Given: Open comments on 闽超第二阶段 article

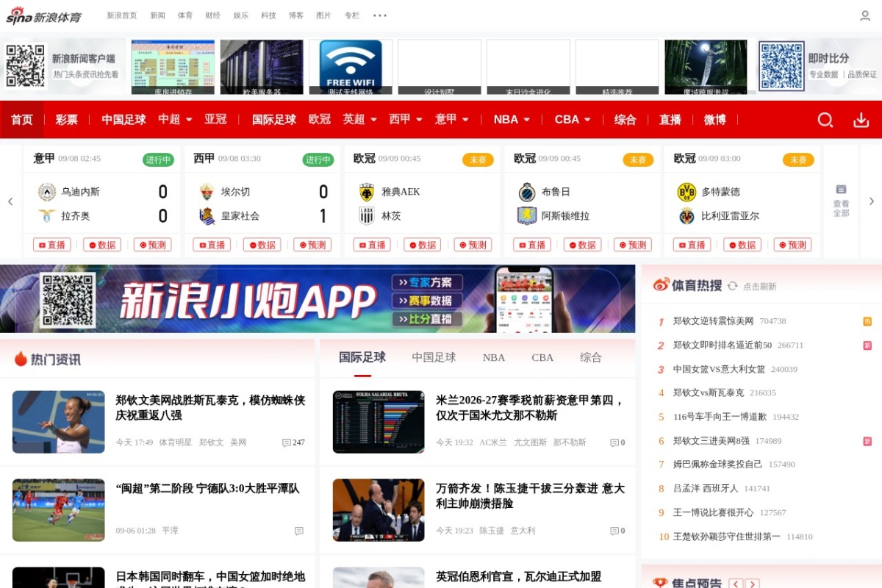Looking at the screenshot, I should point(299,531).
